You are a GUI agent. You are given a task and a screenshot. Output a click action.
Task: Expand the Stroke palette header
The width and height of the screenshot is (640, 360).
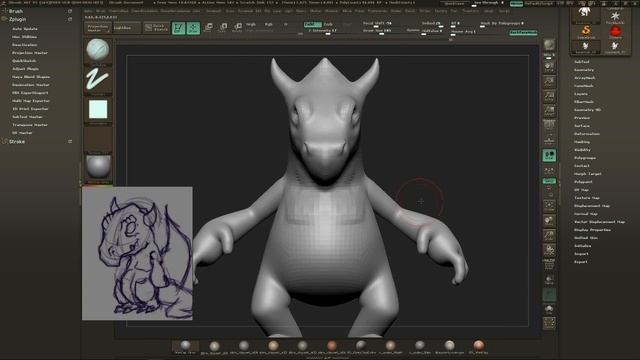17,141
